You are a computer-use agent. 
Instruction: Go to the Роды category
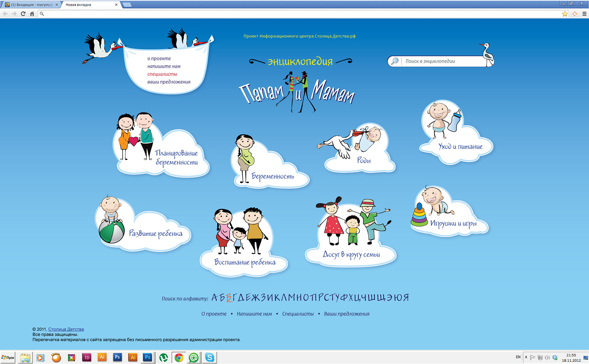point(356,148)
